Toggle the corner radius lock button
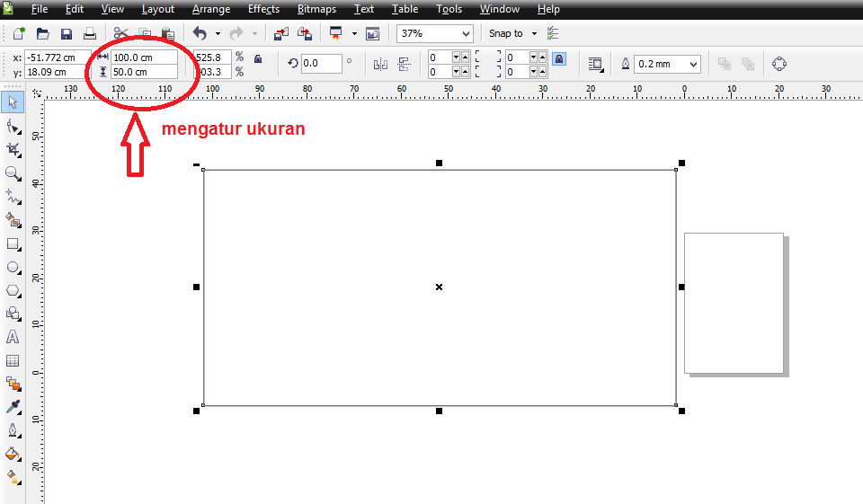 (x=558, y=59)
